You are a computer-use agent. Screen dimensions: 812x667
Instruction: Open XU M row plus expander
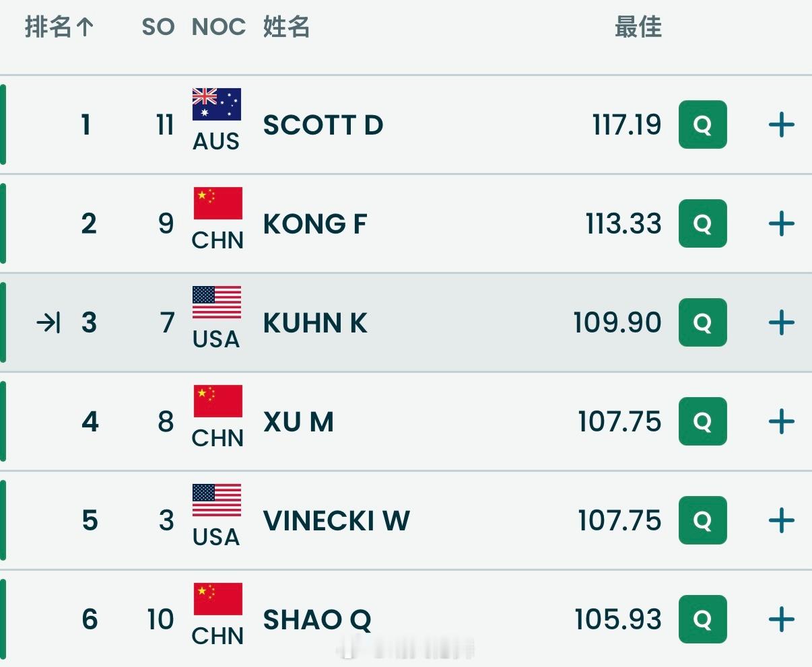[x=781, y=421]
